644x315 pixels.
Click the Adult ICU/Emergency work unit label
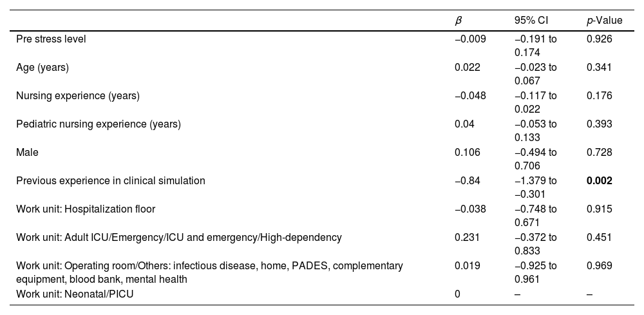179,237
